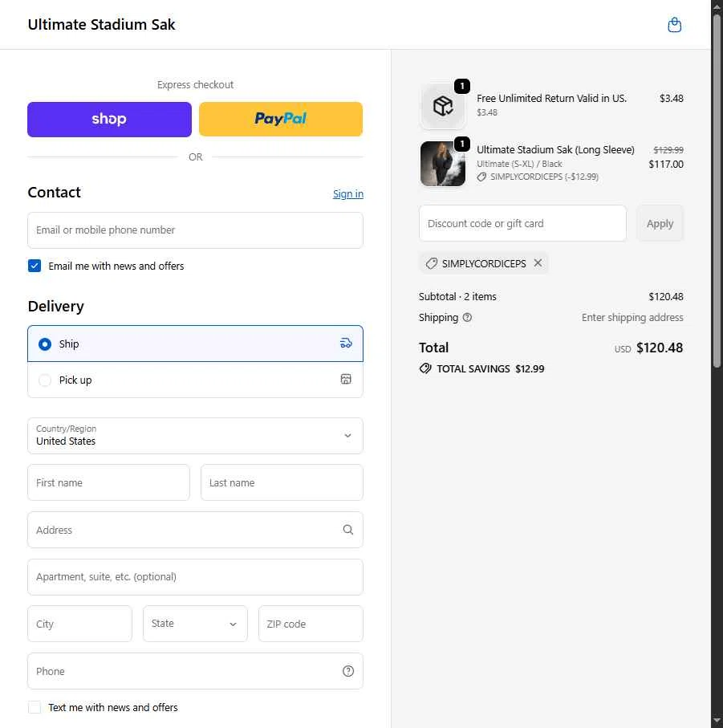The height and width of the screenshot is (728, 723).
Task: Pay with PayPal express button
Action: coord(281,120)
